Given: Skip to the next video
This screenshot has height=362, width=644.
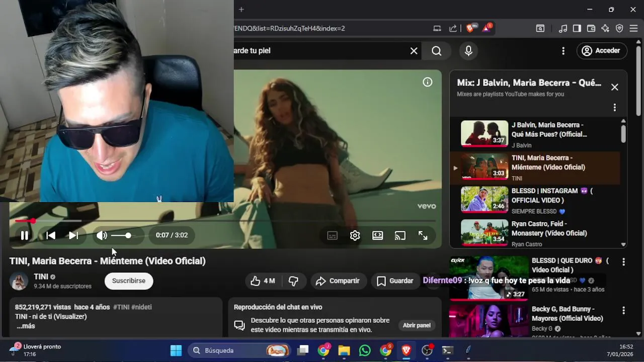Looking at the screenshot, I should (x=73, y=235).
